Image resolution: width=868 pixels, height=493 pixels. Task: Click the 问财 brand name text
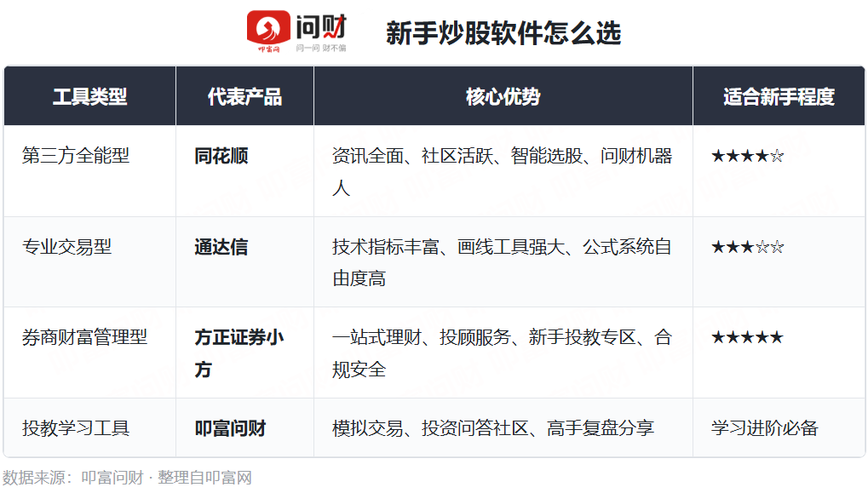(321, 26)
